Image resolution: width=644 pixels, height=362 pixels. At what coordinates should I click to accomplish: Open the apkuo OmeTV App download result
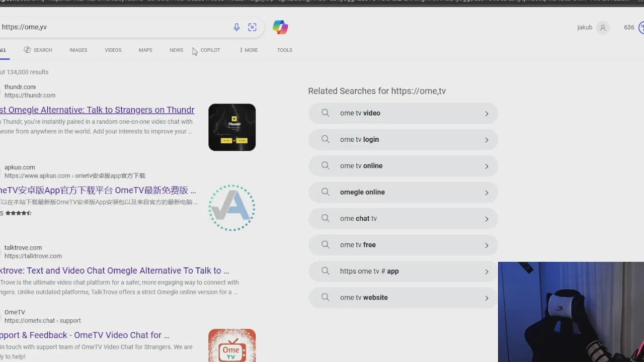pyautogui.click(x=98, y=191)
